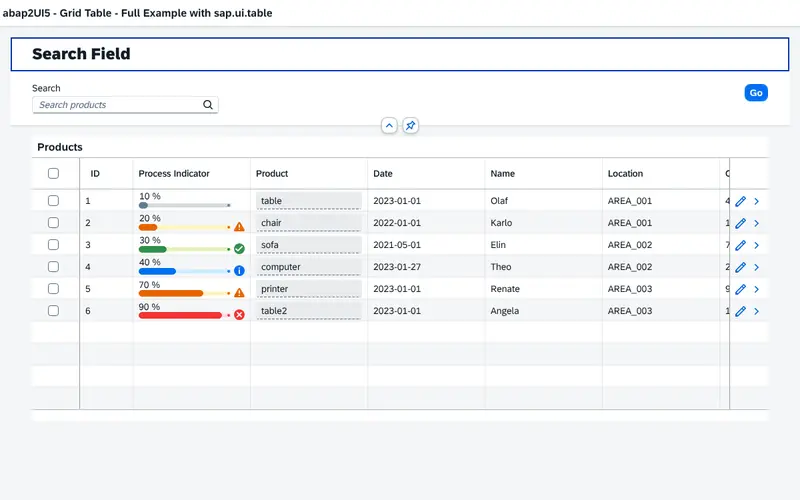The image size is (800, 500).
Task: Select the checkbox for row ID 5
Action: tap(53, 288)
